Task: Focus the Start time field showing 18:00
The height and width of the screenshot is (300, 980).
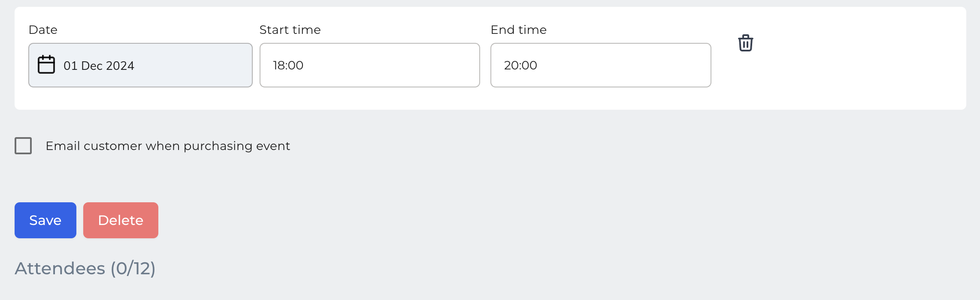Action: tap(370, 65)
